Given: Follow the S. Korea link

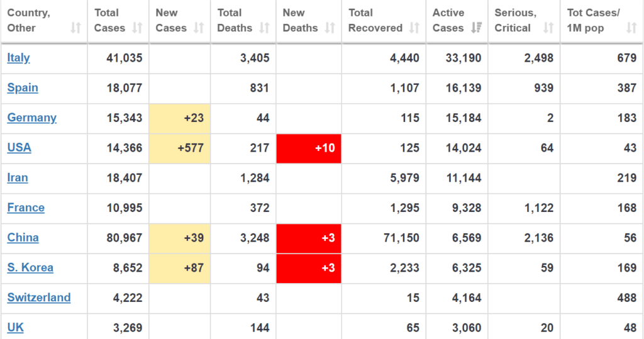Looking at the screenshot, I should point(30,268).
